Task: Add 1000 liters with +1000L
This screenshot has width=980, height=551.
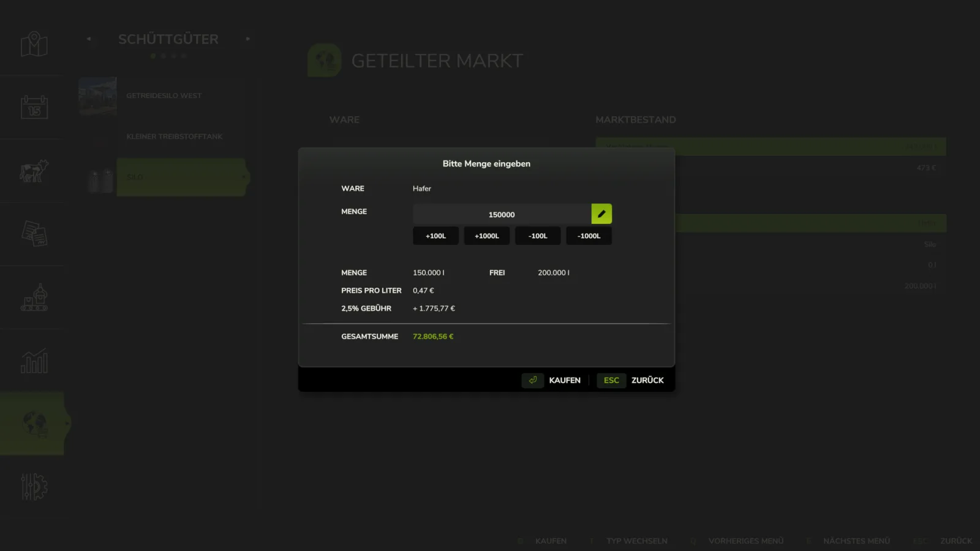Action: [487, 236]
